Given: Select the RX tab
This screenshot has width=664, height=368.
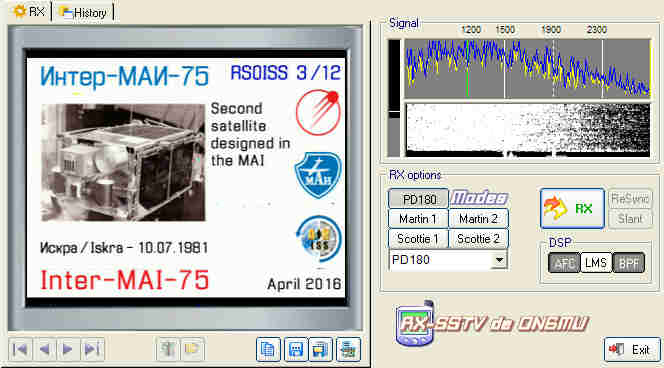Looking at the screenshot, I should click(30, 11).
